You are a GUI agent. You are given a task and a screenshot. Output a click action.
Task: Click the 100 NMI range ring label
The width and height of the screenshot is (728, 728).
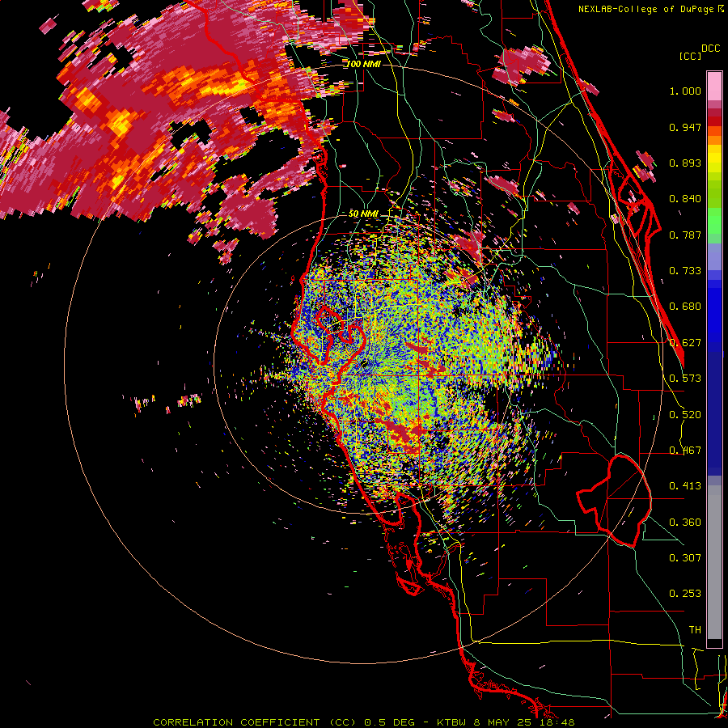(x=363, y=64)
